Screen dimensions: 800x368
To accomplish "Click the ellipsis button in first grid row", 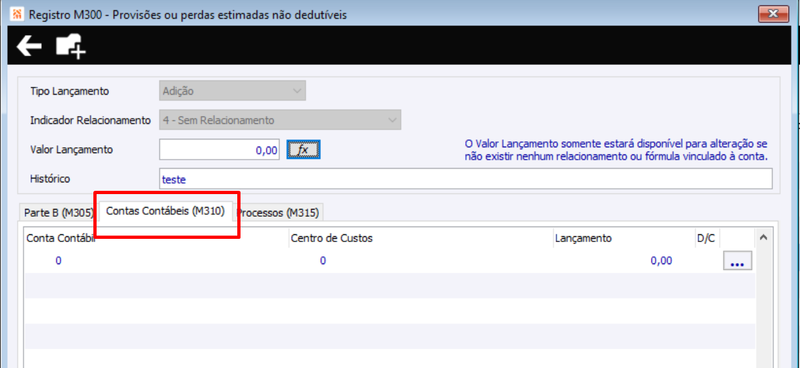I will (x=737, y=261).
